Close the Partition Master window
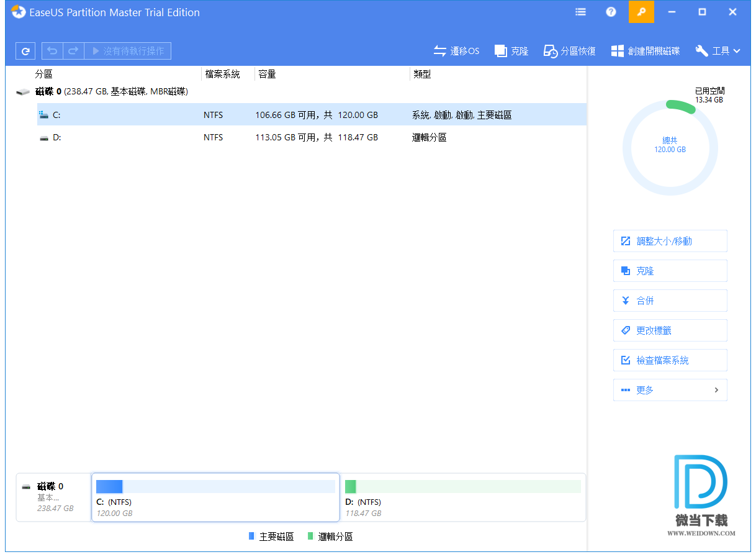The image size is (756, 557). [x=733, y=12]
